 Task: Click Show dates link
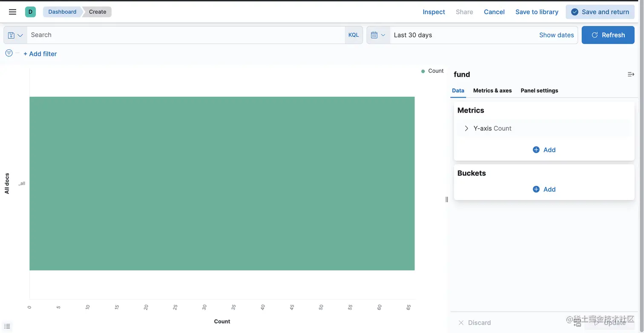point(556,35)
